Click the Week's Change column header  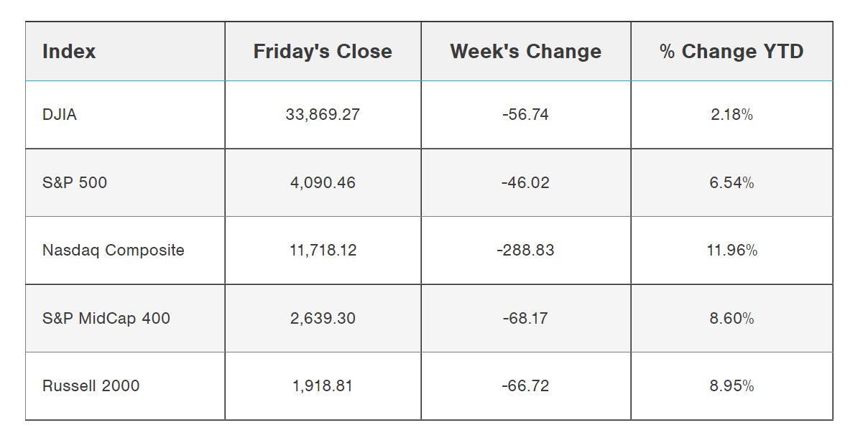click(526, 52)
